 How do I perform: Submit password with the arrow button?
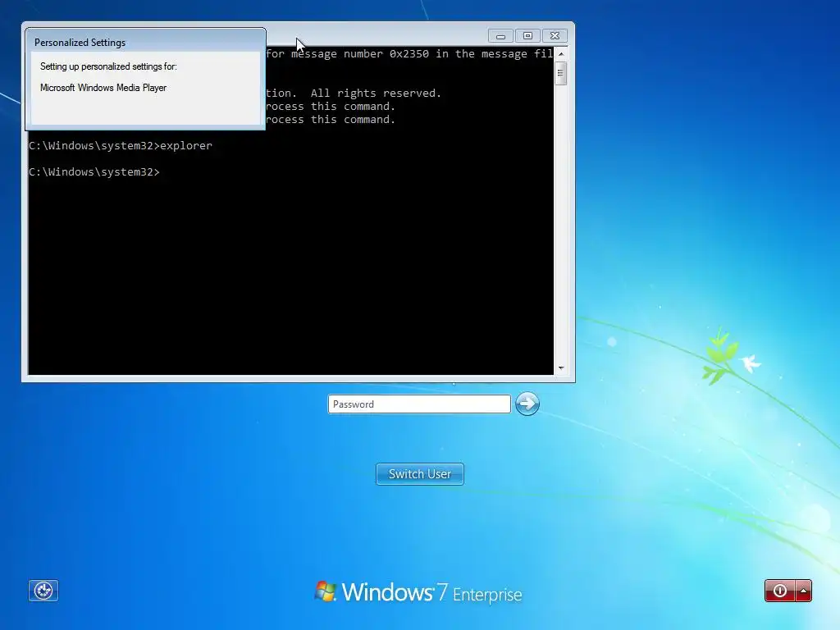[527, 404]
